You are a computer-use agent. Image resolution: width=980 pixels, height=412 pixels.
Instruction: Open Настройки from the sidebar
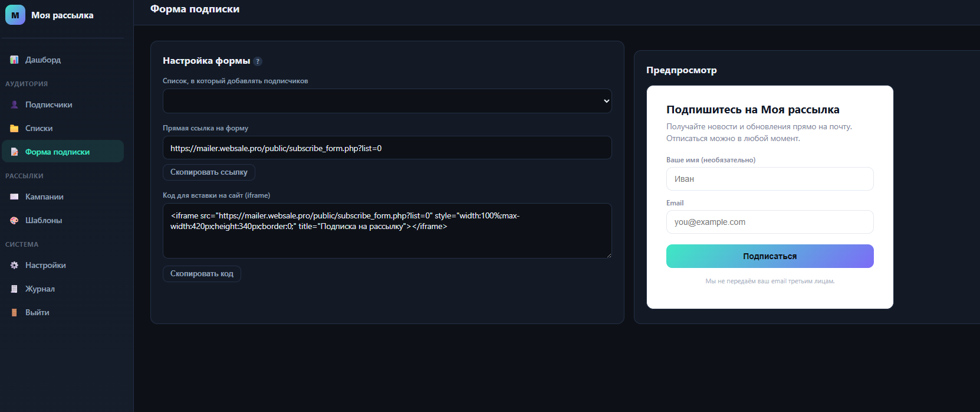63,265
